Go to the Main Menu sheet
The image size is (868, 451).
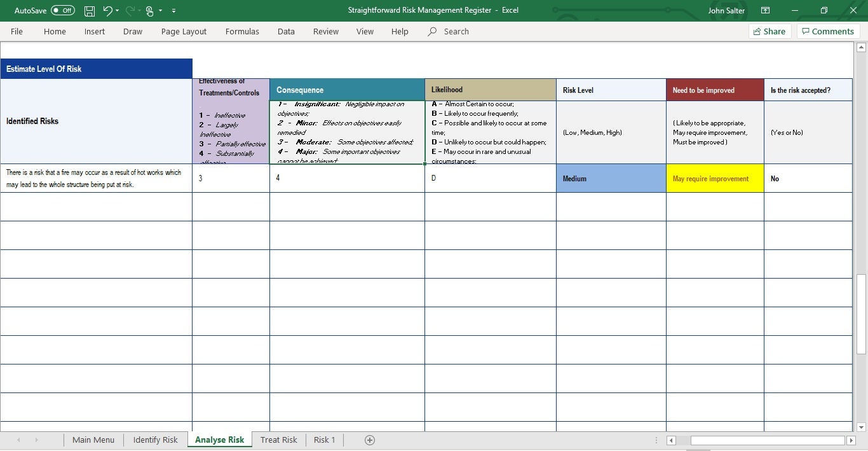point(93,440)
